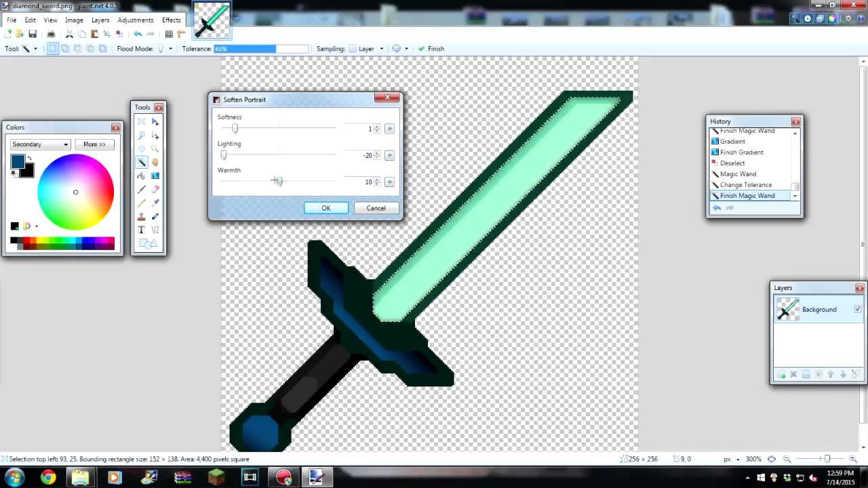This screenshot has width=868, height=488.
Task: Open the Effects menu
Action: pyautogui.click(x=171, y=20)
